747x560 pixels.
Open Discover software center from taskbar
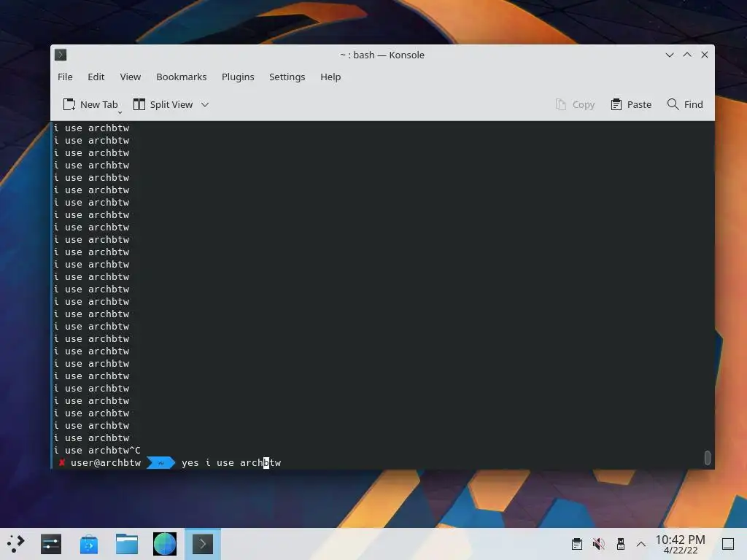(89, 543)
